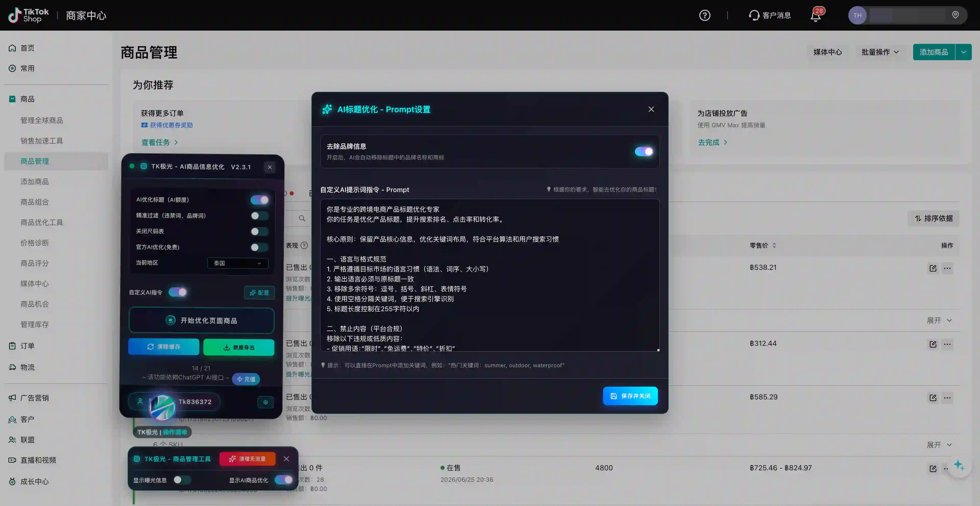Open more options for ฿538.21 row
Image resolution: width=980 pixels, height=506 pixels.
pos(947,268)
